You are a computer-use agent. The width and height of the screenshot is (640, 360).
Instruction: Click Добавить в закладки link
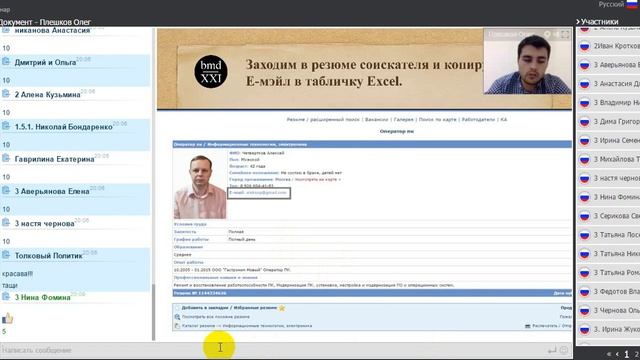point(206,308)
